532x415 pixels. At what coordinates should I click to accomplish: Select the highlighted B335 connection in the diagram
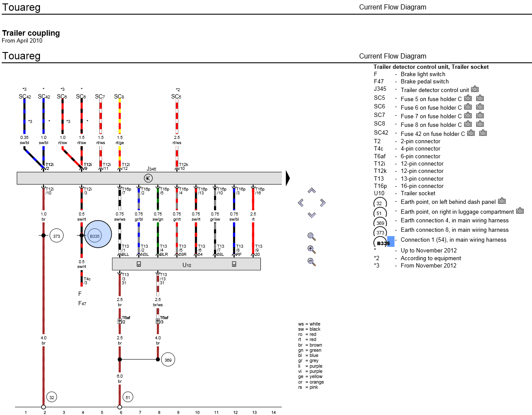tap(98, 234)
